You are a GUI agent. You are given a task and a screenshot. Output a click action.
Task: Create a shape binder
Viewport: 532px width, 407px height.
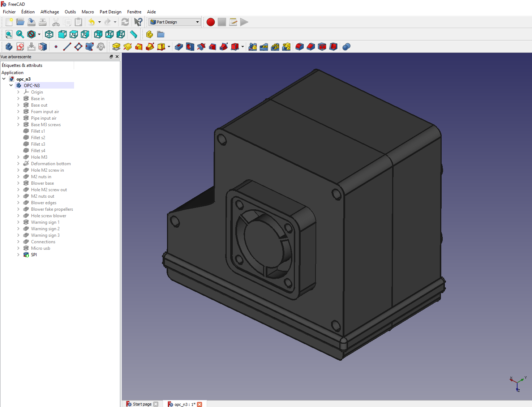101,47
